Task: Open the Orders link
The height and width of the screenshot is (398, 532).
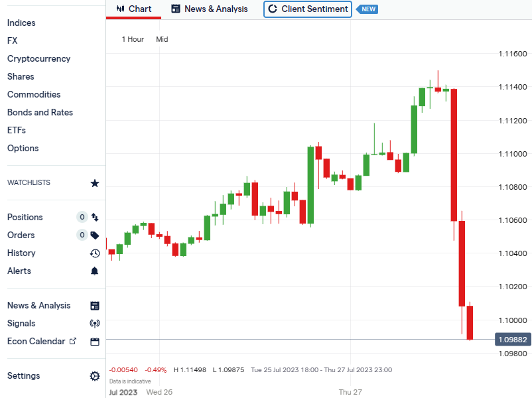Action: pyautogui.click(x=21, y=235)
